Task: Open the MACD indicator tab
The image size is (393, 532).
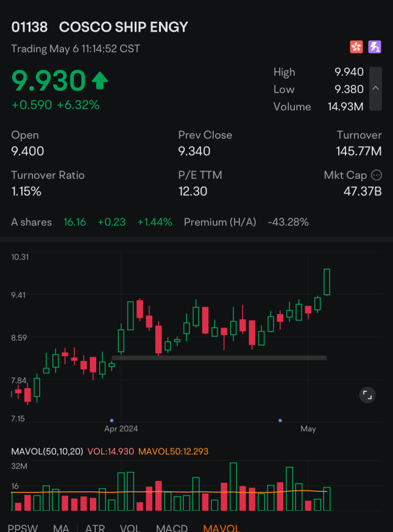Action: [172, 528]
